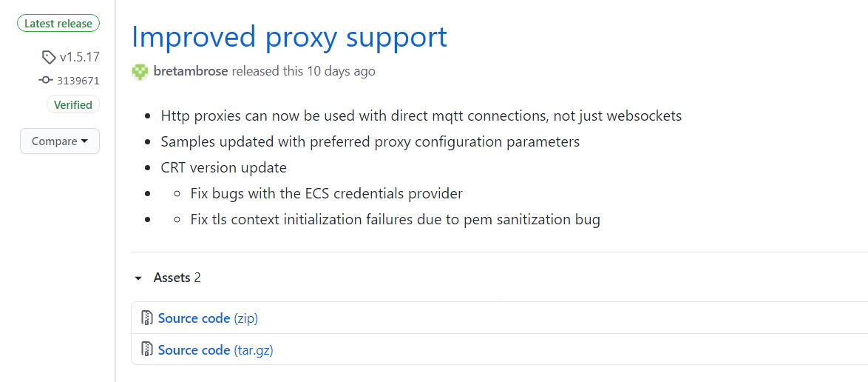868x382 pixels.
Task: Click the zip file icon for Source code (zip)
Action: coord(147,318)
